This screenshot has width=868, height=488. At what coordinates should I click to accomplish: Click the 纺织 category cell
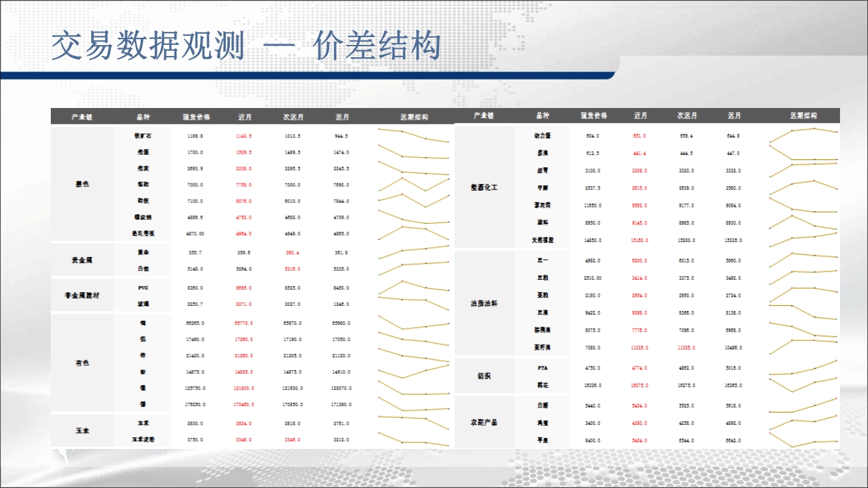pos(484,376)
